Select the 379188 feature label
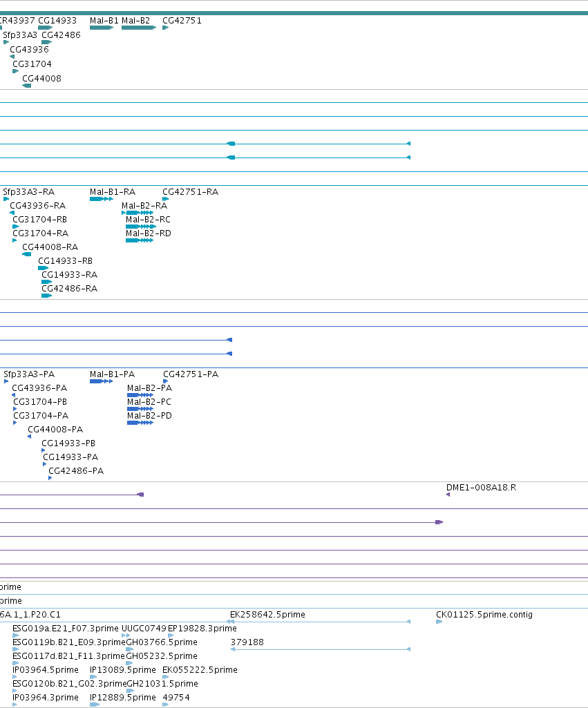588x708 pixels. [x=247, y=642]
